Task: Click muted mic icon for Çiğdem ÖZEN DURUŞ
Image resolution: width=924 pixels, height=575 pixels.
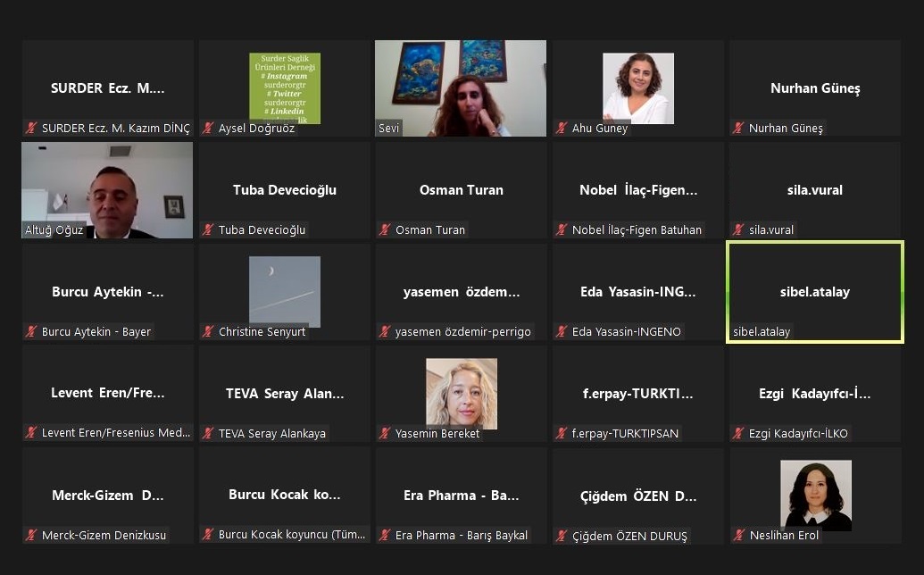Action: pos(562,537)
